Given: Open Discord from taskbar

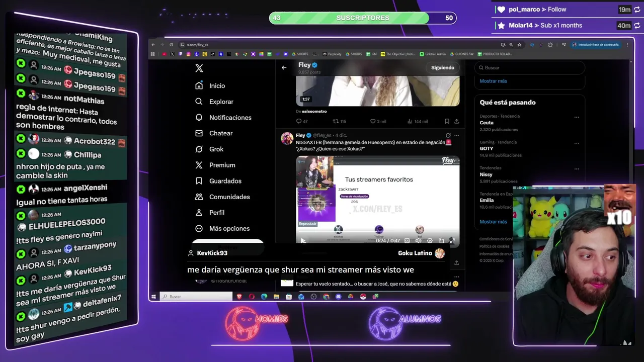Looking at the screenshot, I should click(338, 297).
